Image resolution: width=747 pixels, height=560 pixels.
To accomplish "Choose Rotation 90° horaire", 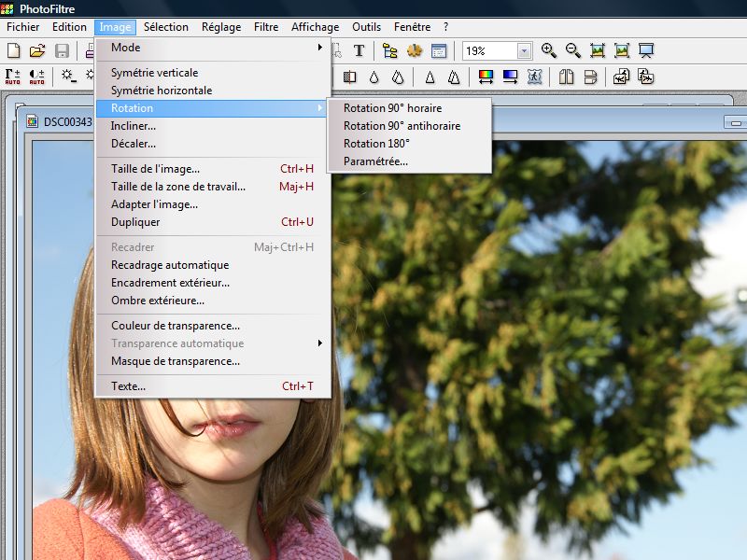I will 409,108.
